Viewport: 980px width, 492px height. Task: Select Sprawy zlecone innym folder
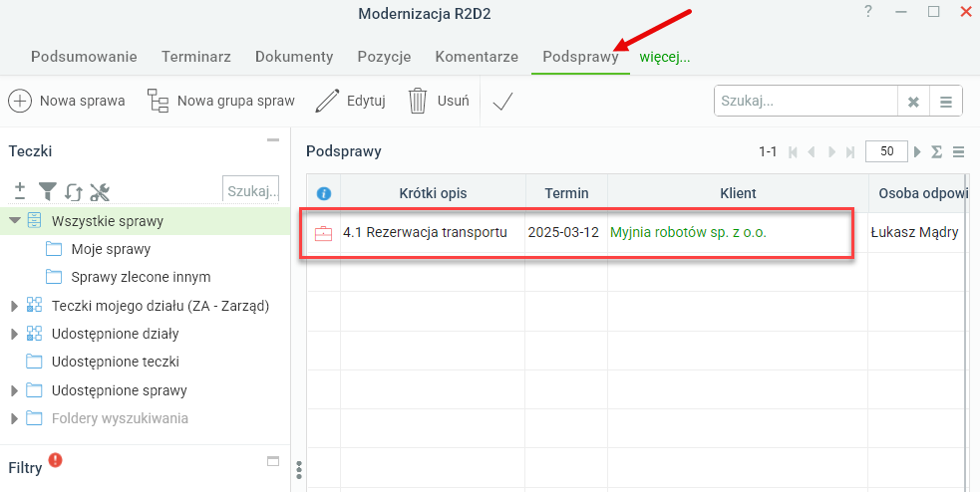click(x=141, y=277)
